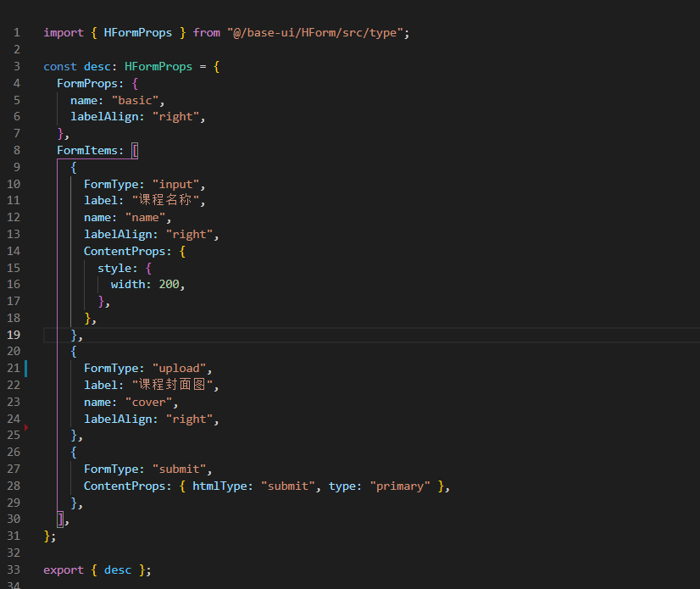This screenshot has height=589, width=700.
Task: Click the name "cover" string on line 23
Action: click(x=149, y=402)
